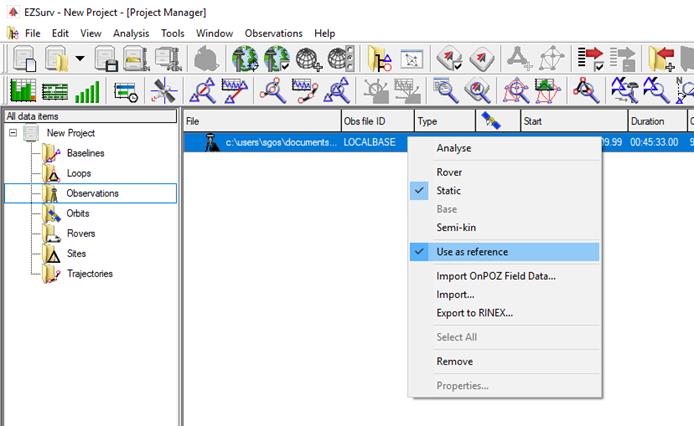The width and height of the screenshot is (694, 426).
Task: Click the baseline residuals graph icon
Action: [x=234, y=91]
